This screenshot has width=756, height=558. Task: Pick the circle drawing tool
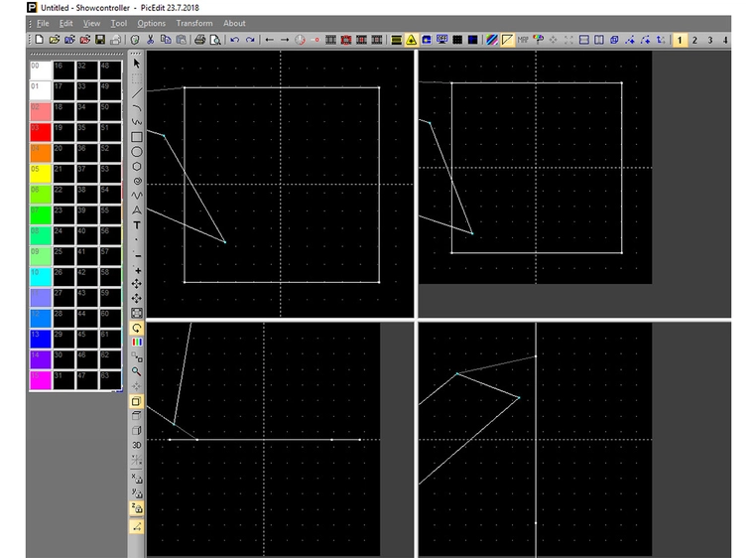coord(137,152)
